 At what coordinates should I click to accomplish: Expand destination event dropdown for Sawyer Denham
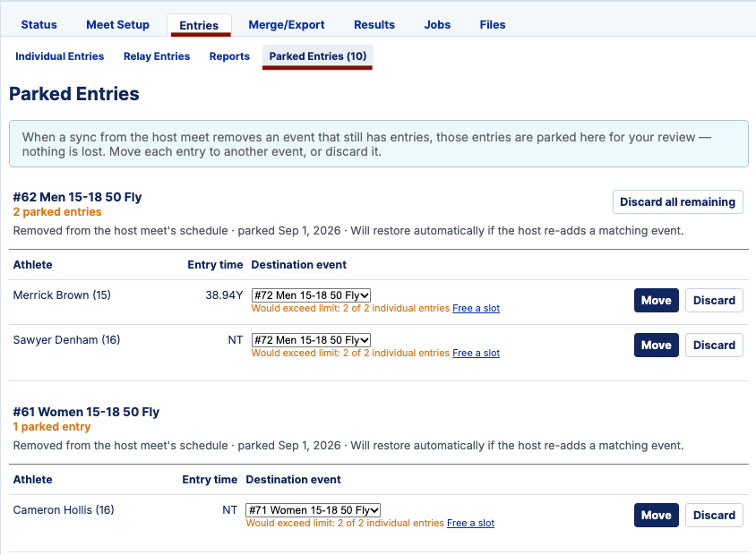tap(311, 340)
